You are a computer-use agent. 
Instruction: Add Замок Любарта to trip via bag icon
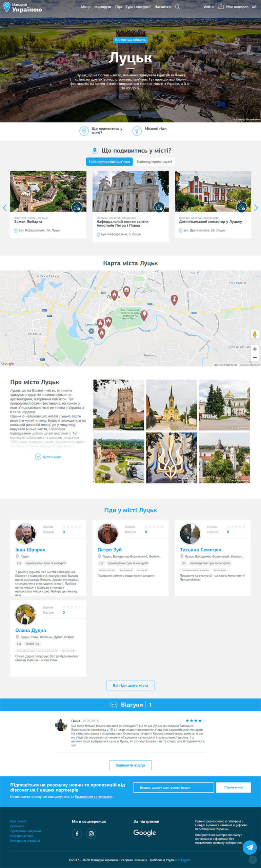(x=77, y=207)
